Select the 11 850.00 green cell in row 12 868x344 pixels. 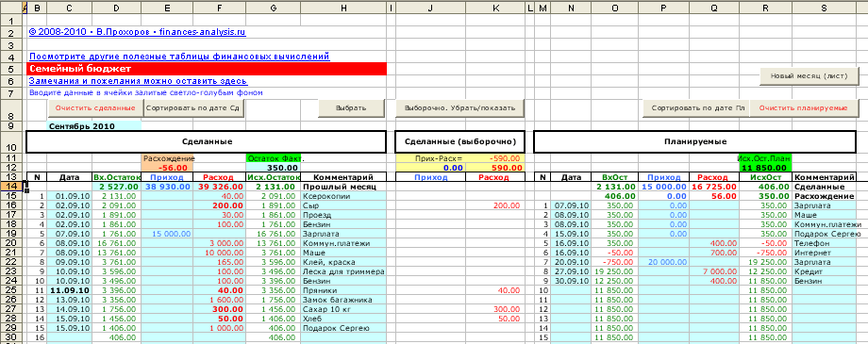[764, 168]
